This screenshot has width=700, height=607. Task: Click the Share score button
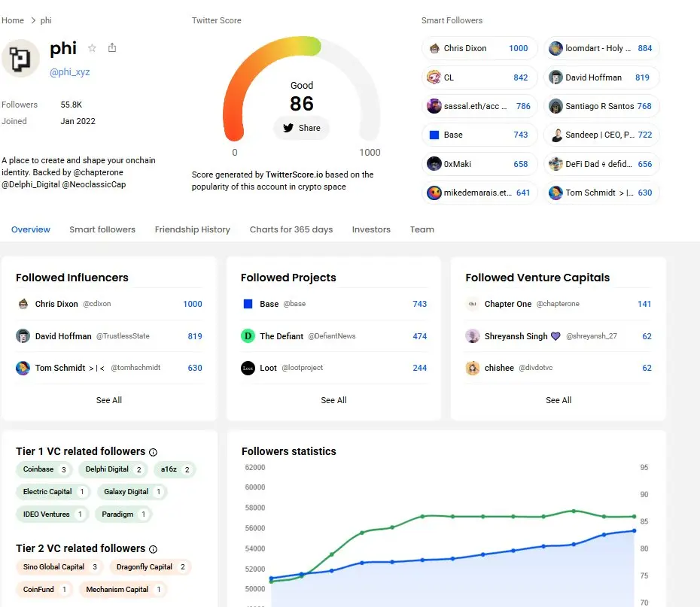tap(301, 128)
